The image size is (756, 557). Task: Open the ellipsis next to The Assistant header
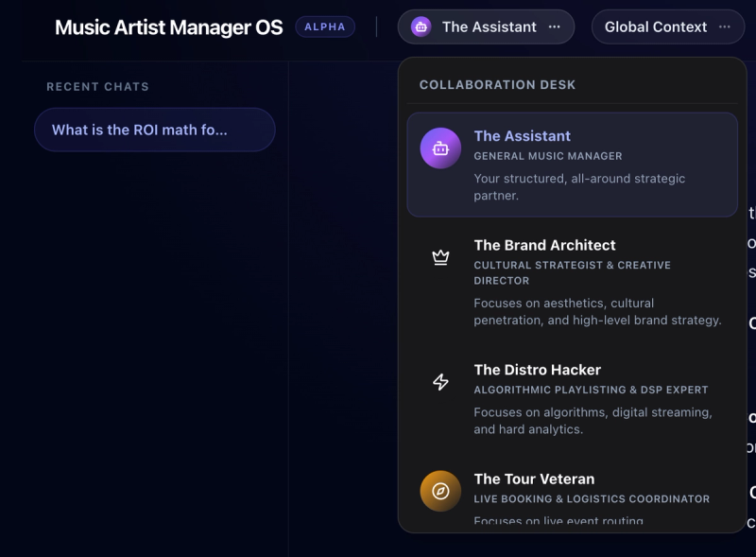[x=555, y=27]
